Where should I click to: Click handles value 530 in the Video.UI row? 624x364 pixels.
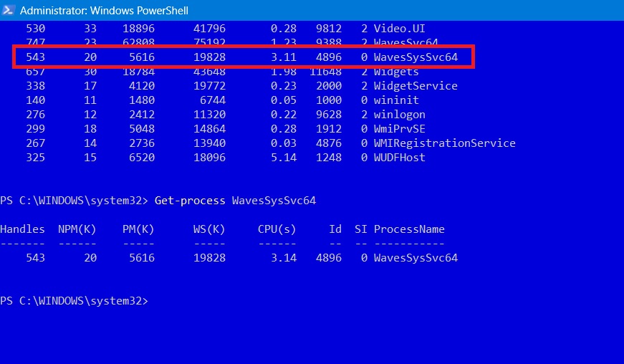tap(35, 29)
